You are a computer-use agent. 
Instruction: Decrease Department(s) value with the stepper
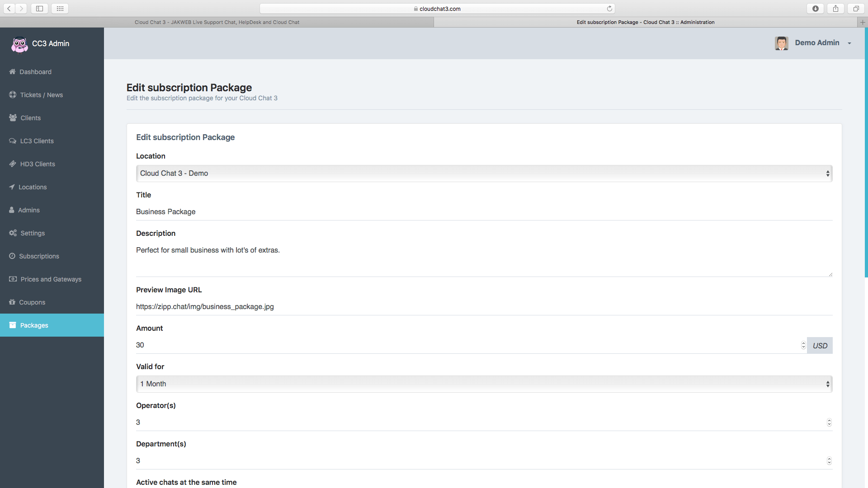click(x=829, y=463)
